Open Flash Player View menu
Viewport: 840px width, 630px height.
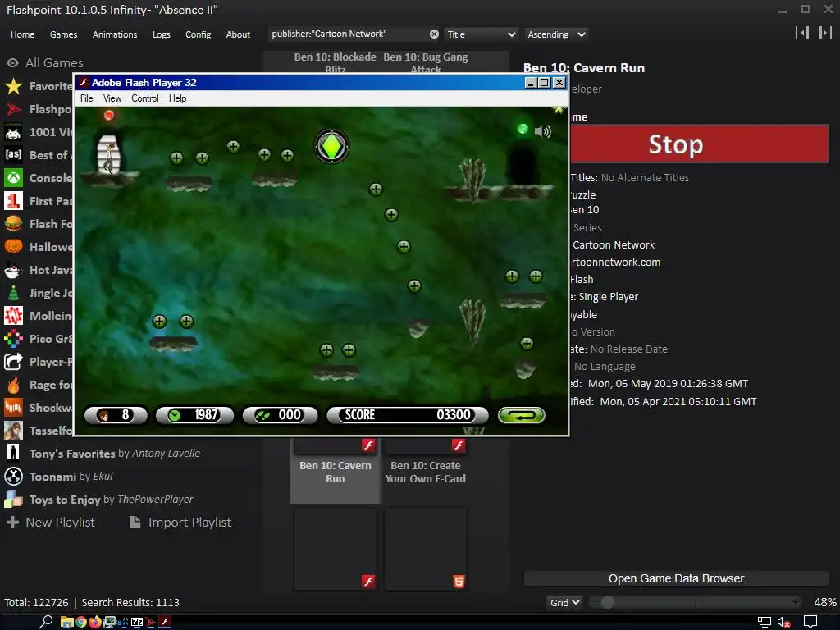(x=112, y=98)
